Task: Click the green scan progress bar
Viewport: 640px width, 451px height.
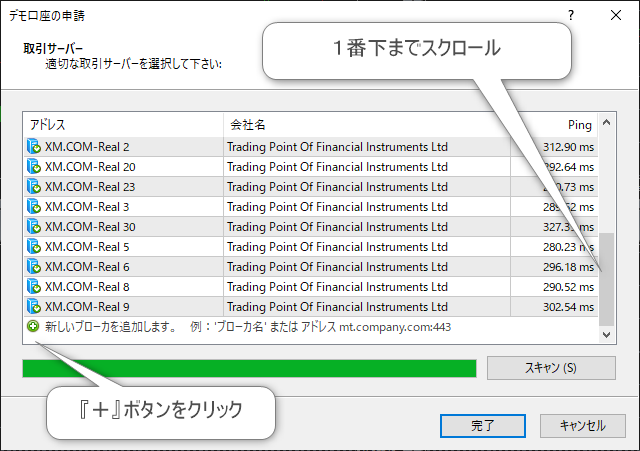Action: (249, 368)
